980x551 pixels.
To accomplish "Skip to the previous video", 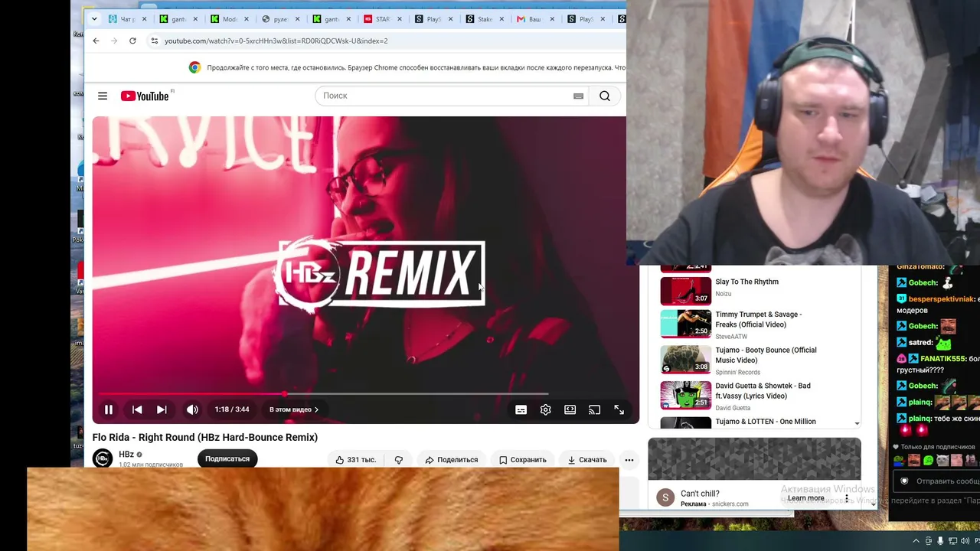I will click(x=137, y=409).
